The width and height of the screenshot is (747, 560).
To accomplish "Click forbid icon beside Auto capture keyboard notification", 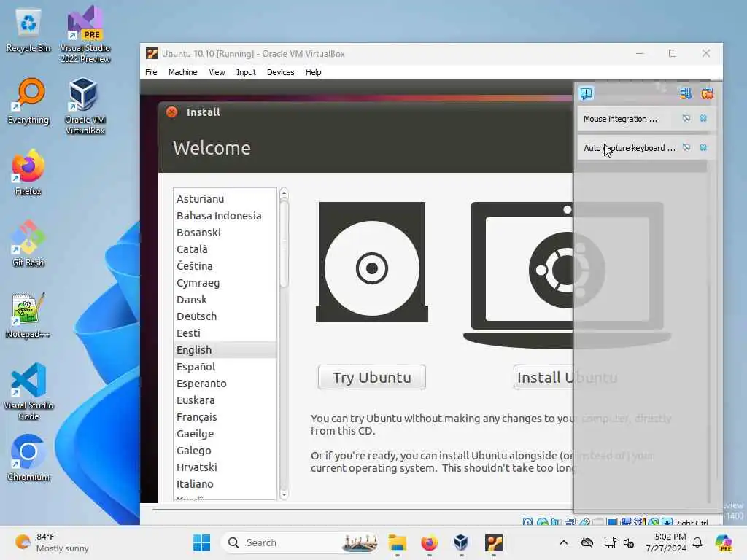I will click(x=686, y=147).
